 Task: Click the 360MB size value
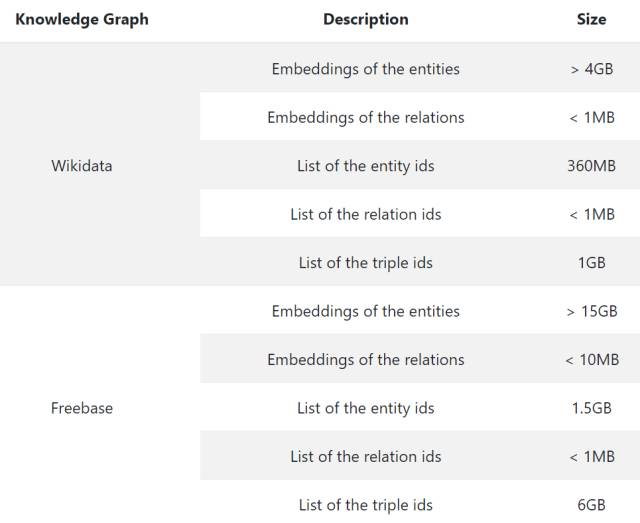591,166
